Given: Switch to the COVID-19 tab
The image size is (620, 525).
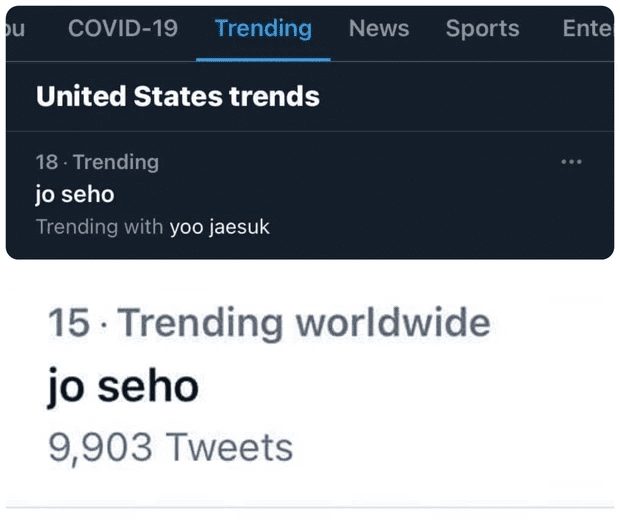Looking at the screenshot, I should click(123, 28).
